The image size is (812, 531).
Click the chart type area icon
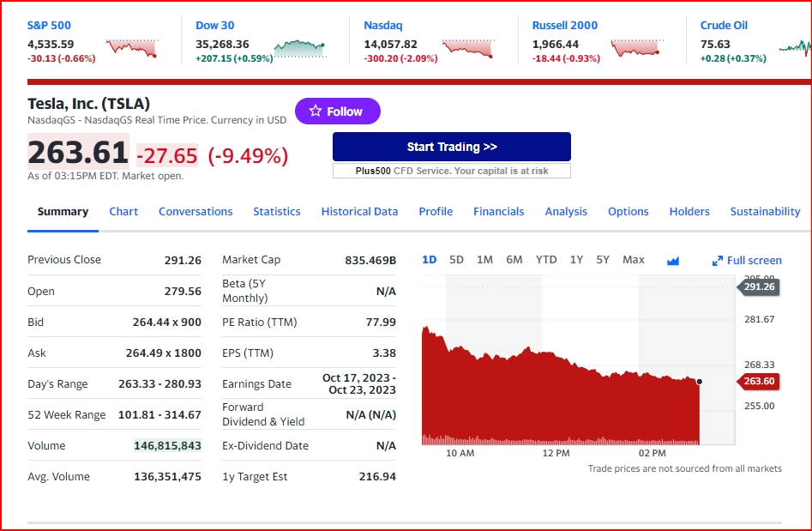click(673, 261)
